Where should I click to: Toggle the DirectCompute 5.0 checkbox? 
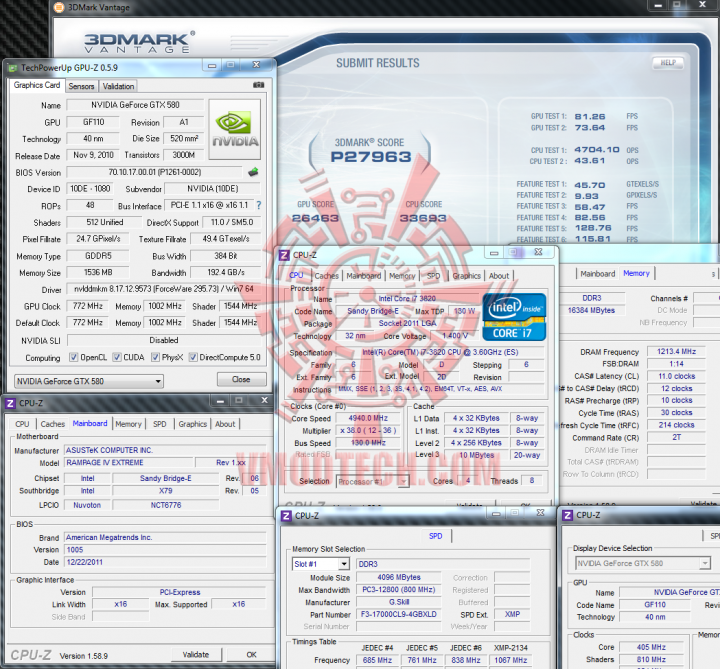(193, 357)
